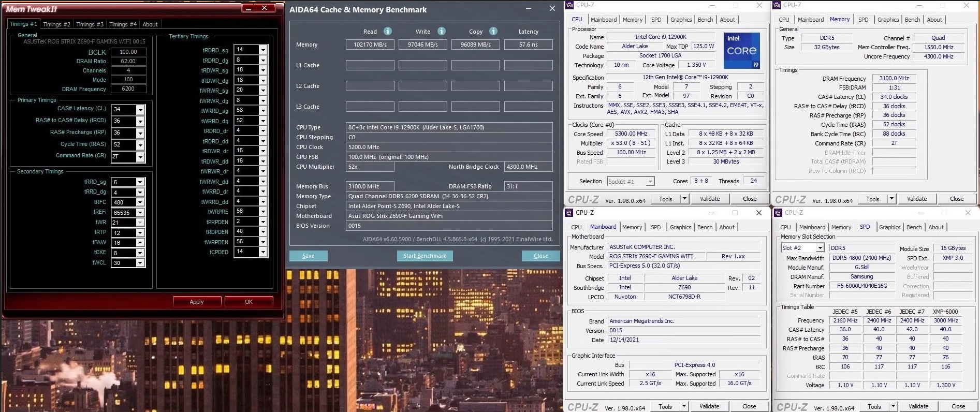The image size is (980, 412).
Task: Open the Socket #1 selection dropdown in CPU-Z
Action: 650,182
